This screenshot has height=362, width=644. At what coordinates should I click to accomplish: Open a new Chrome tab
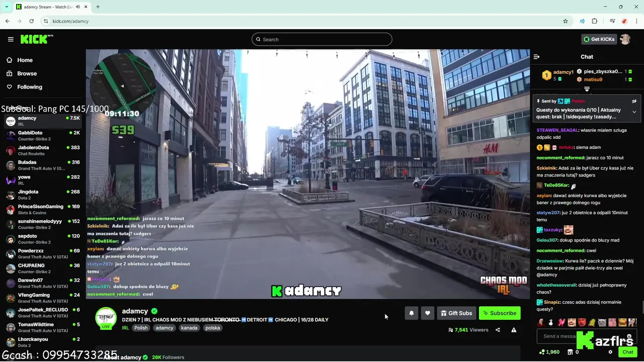pos(98,7)
